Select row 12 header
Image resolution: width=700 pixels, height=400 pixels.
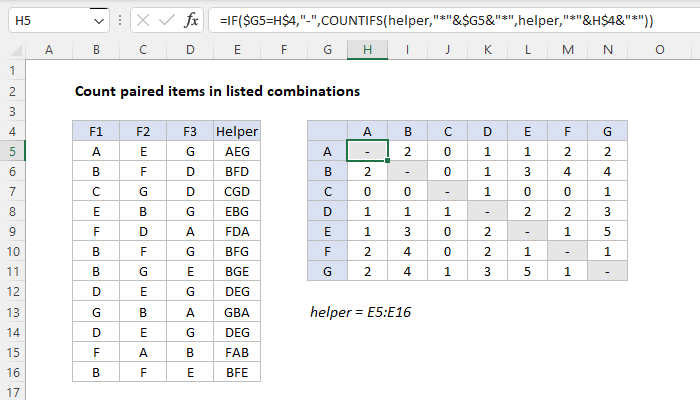pyautogui.click(x=12, y=292)
